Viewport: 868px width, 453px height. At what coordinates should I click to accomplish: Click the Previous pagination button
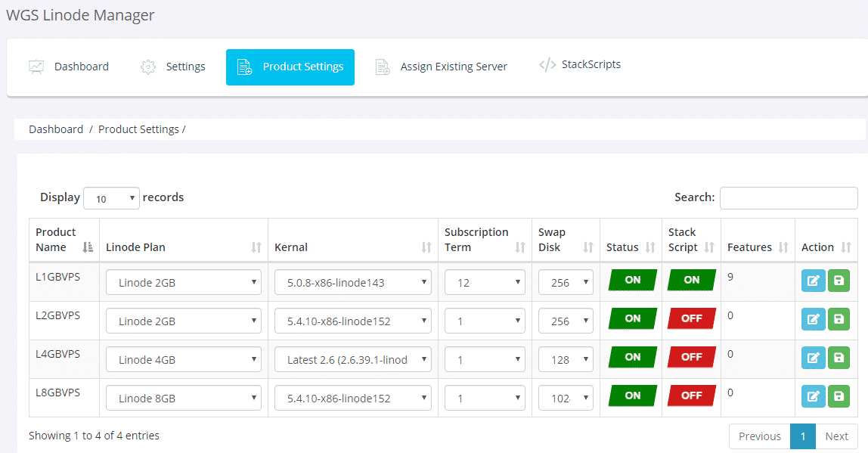click(759, 436)
